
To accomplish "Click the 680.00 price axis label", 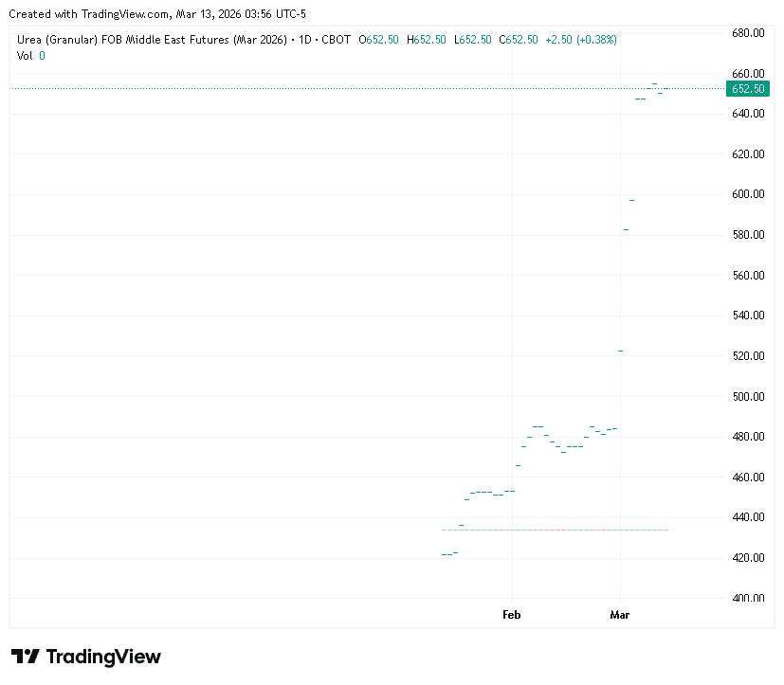I will point(748,33).
